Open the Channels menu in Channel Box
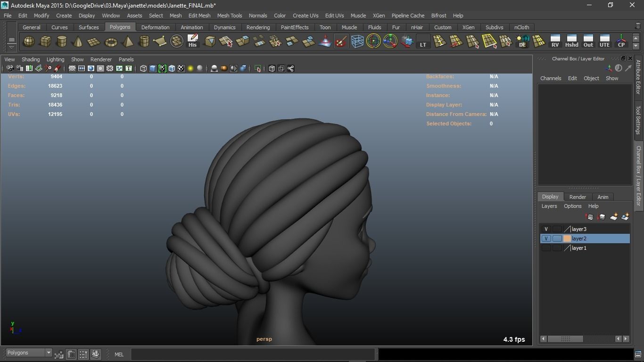Image resolution: width=644 pixels, height=362 pixels. click(x=551, y=78)
